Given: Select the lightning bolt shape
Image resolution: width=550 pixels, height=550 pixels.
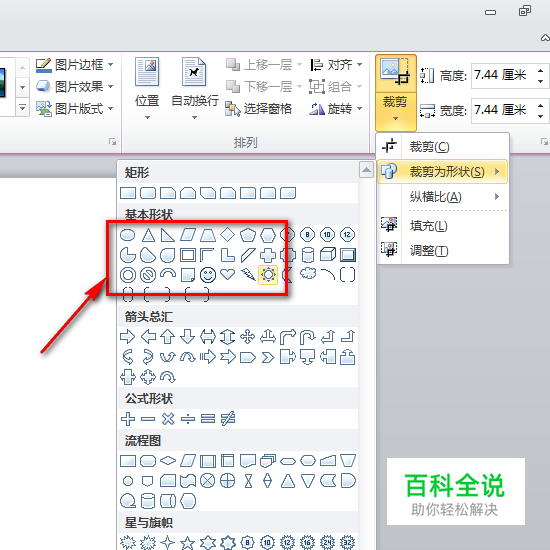Looking at the screenshot, I should click(248, 275).
